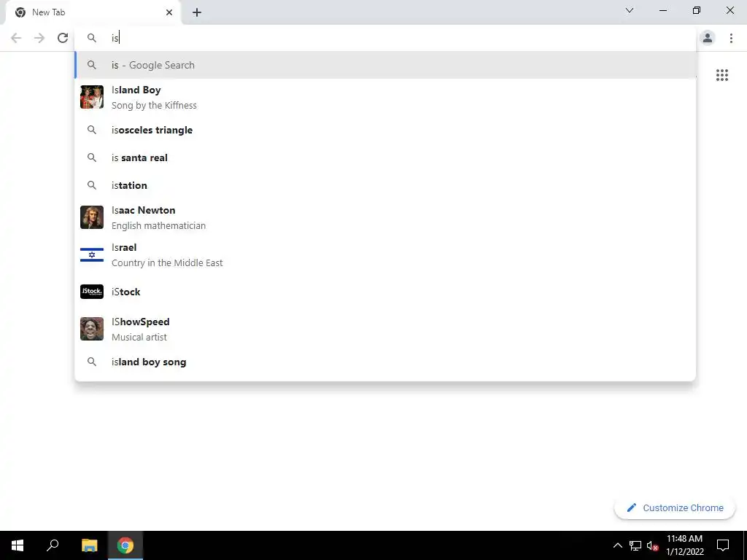Image resolution: width=747 pixels, height=560 pixels.
Task: Open the Windows notification center
Action: [x=723, y=545]
